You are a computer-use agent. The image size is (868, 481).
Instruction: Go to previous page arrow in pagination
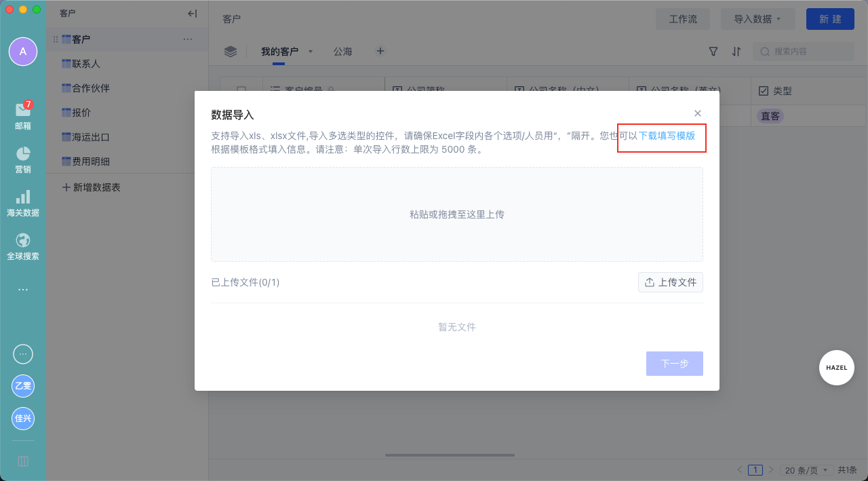point(740,469)
